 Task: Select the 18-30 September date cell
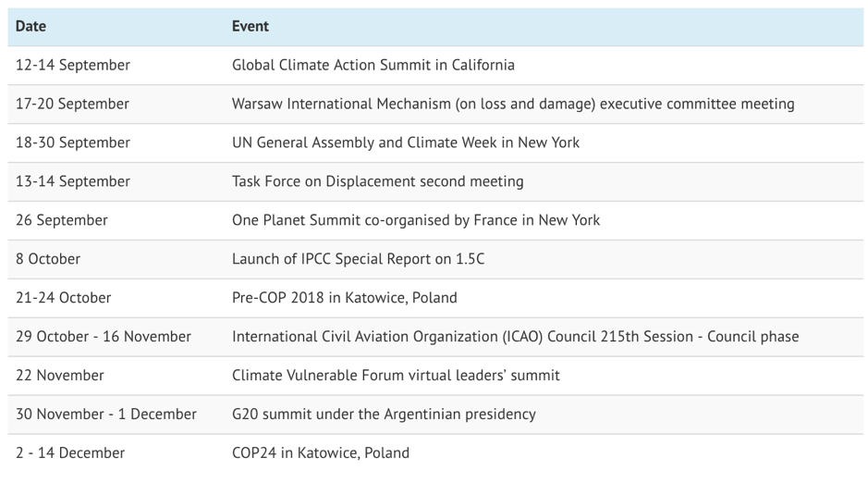point(73,142)
